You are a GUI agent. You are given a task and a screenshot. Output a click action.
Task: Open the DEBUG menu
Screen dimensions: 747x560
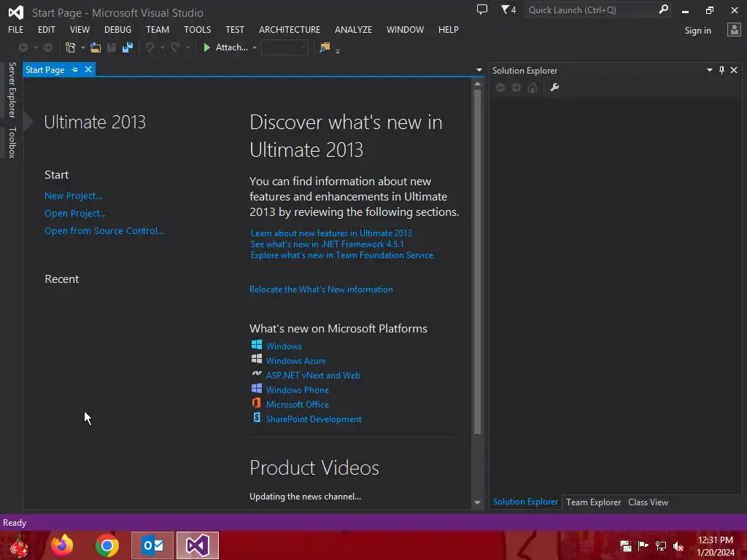(117, 29)
